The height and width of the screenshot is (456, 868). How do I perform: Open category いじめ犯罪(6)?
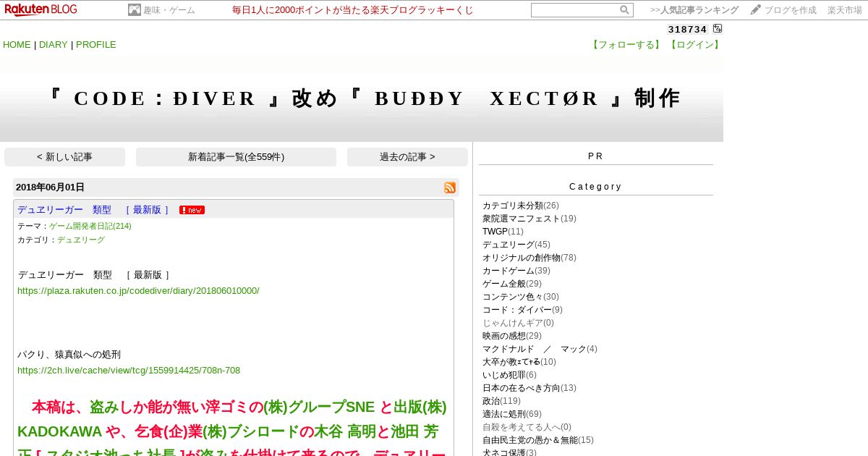510,375
